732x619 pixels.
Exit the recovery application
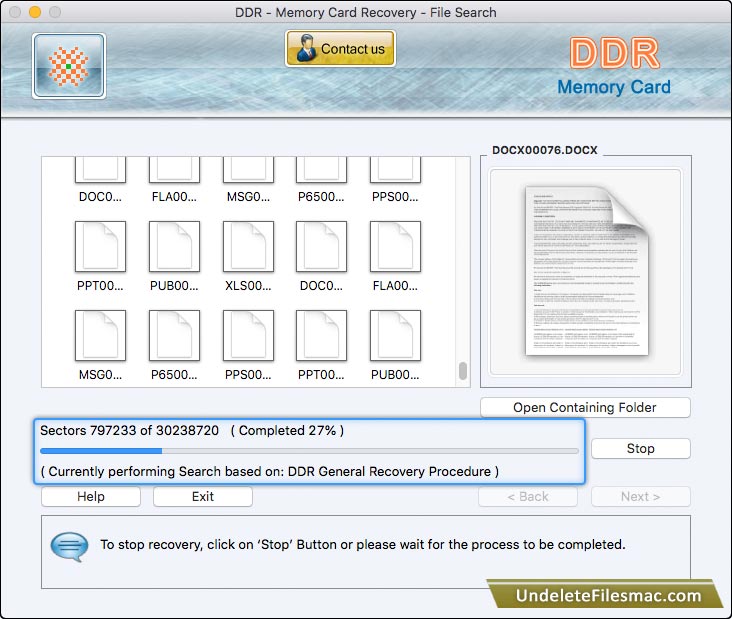(203, 496)
